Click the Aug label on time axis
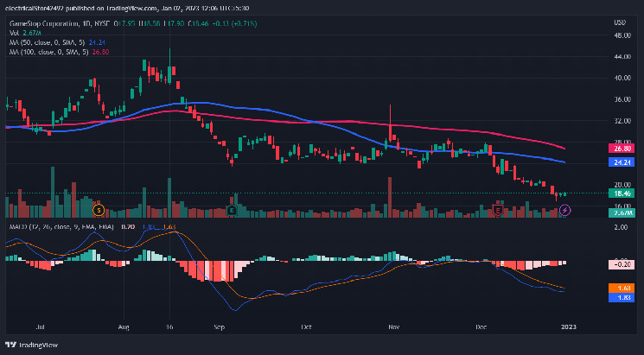The width and height of the screenshot is (644, 355). [124, 327]
